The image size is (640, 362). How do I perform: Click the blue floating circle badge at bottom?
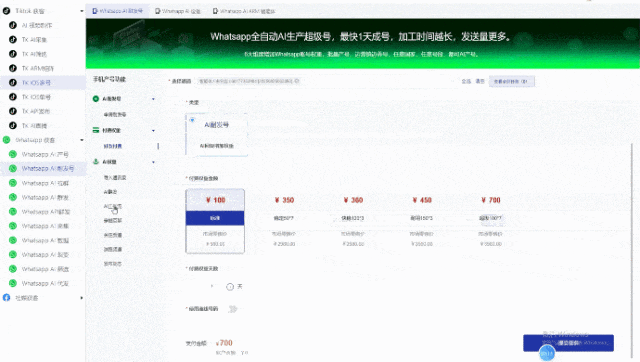547,353
